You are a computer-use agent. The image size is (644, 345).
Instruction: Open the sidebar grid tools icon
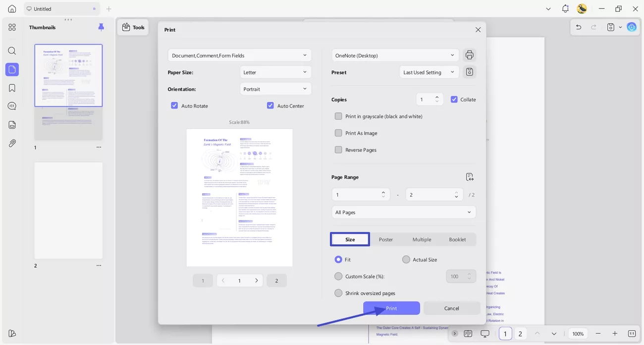pyautogui.click(x=12, y=27)
